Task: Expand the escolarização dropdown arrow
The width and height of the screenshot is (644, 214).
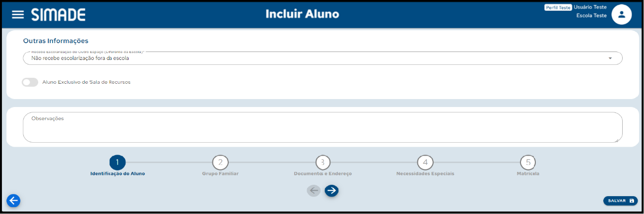Action: [x=610, y=58]
